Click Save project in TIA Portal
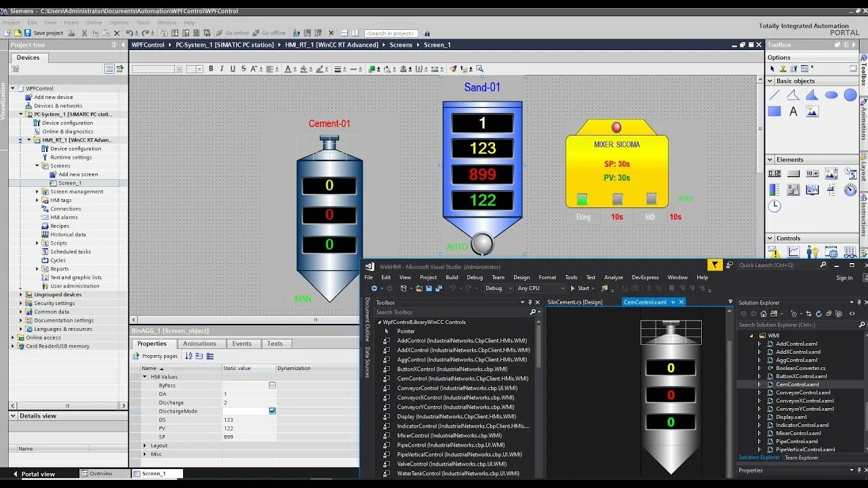The width and height of the screenshot is (868, 488). (43, 33)
